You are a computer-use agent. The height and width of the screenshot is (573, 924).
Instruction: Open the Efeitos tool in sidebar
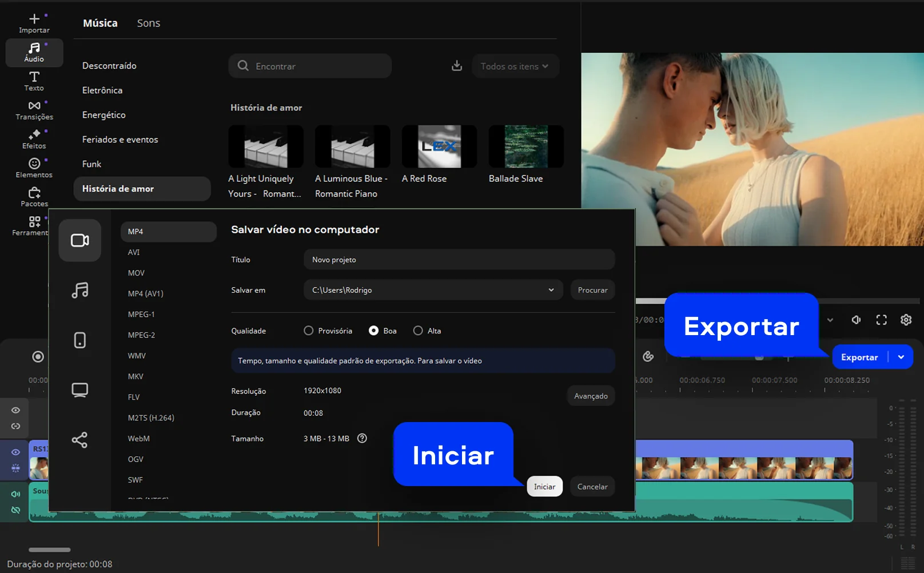[34, 139]
